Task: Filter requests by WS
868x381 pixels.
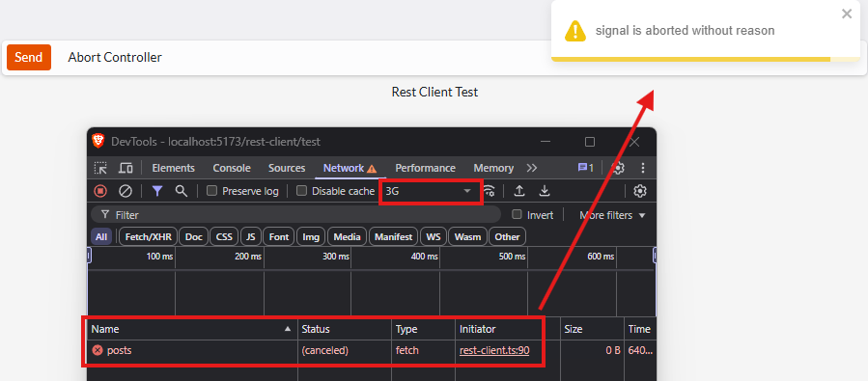Action: [434, 237]
